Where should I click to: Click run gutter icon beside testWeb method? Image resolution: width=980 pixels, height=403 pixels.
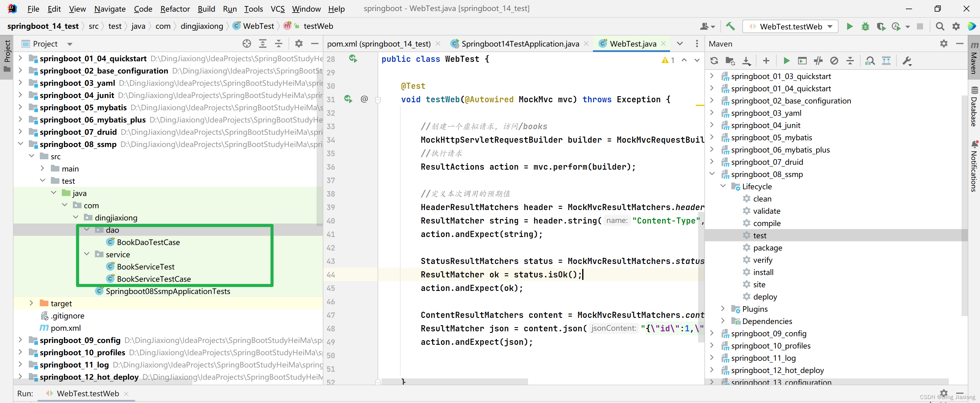(348, 99)
